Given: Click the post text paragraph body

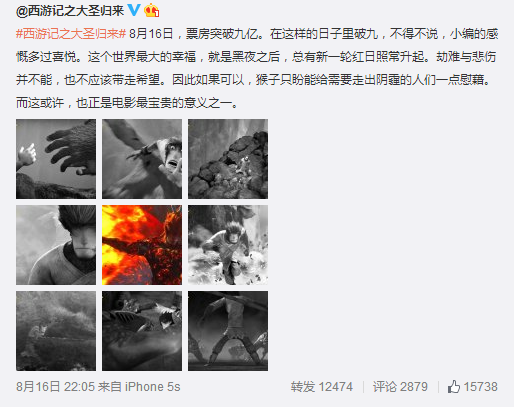Looking at the screenshot, I should [x=257, y=68].
